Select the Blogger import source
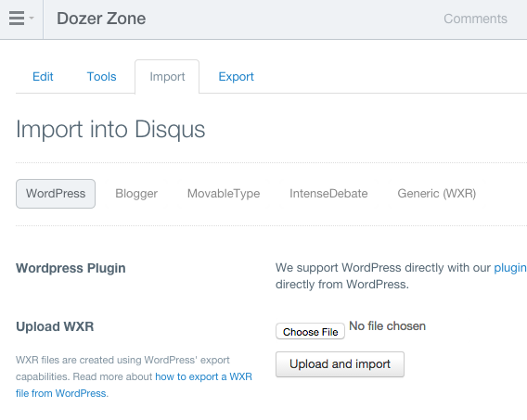527x420 pixels. [x=136, y=194]
